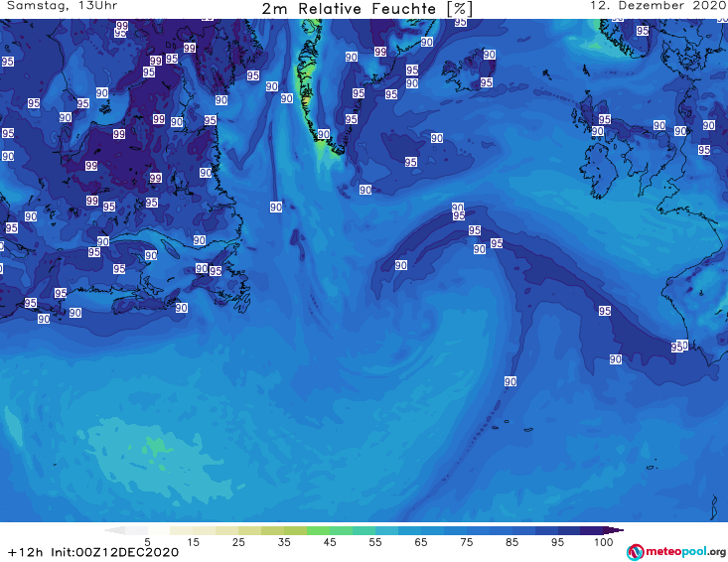Screen dimensions: 728x562
Task: Click the colorbar tick label 35
Action: pyautogui.click(x=284, y=542)
